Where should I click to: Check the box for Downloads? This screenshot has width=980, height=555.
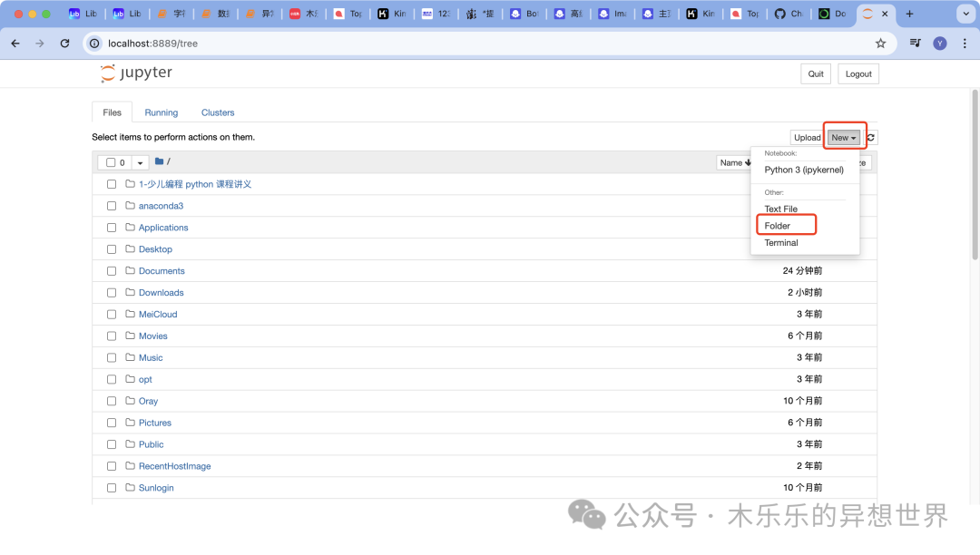pyautogui.click(x=112, y=293)
